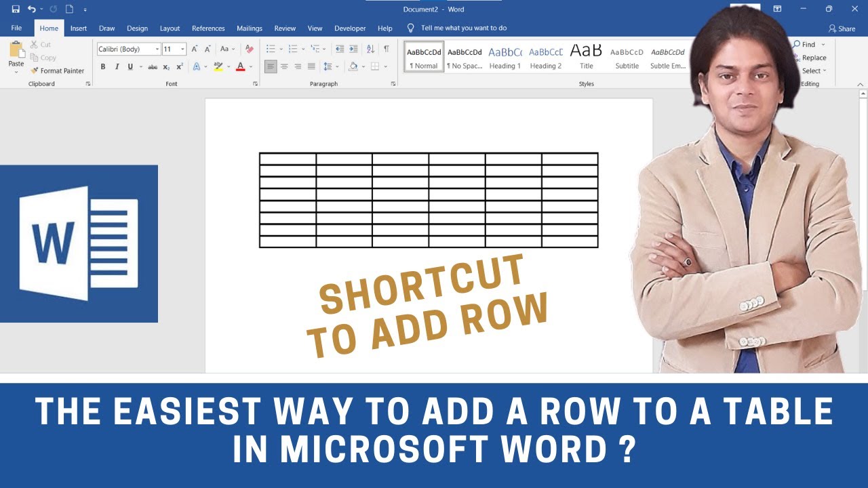868x488 pixels.
Task: Switch to the Insert tab
Action: click(x=79, y=28)
